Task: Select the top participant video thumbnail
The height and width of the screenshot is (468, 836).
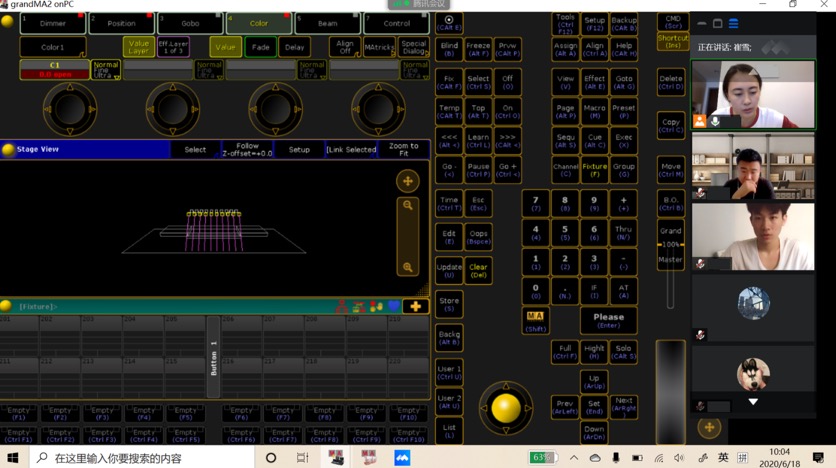Action: pyautogui.click(x=753, y=94)
